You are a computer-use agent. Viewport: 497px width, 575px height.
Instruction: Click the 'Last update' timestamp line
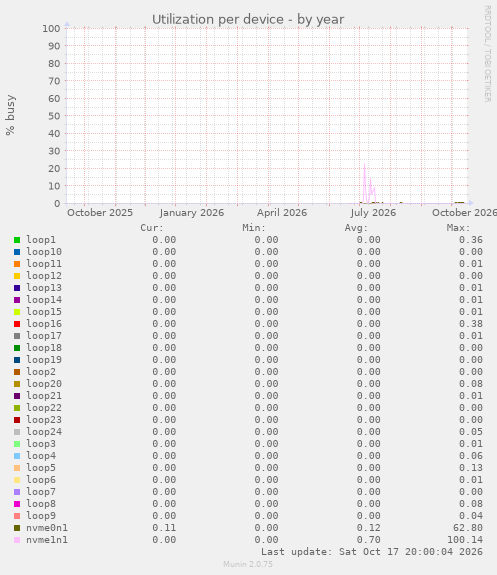point(372,552)
